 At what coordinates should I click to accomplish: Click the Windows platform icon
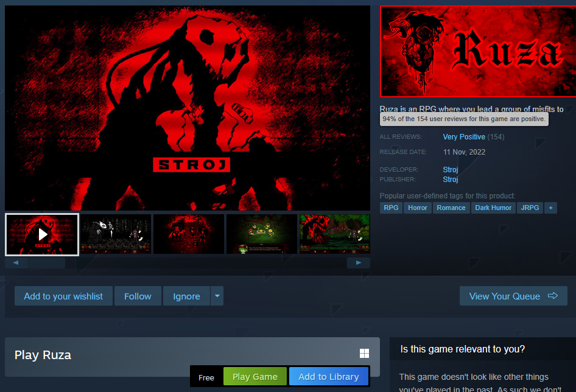[364, 354]
